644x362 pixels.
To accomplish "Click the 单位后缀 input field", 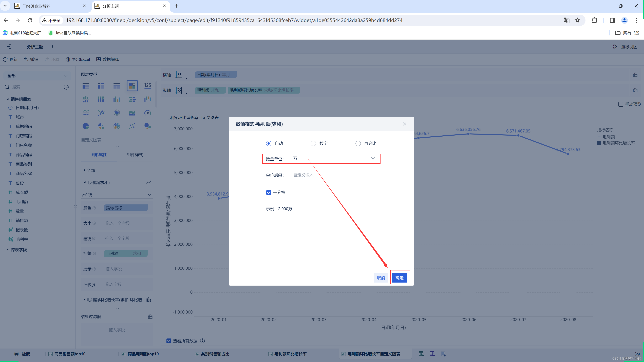I will 334,175.
